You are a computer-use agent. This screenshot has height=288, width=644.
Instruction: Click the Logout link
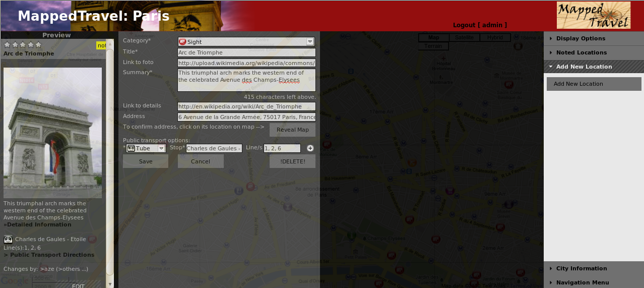coord(480,25)
